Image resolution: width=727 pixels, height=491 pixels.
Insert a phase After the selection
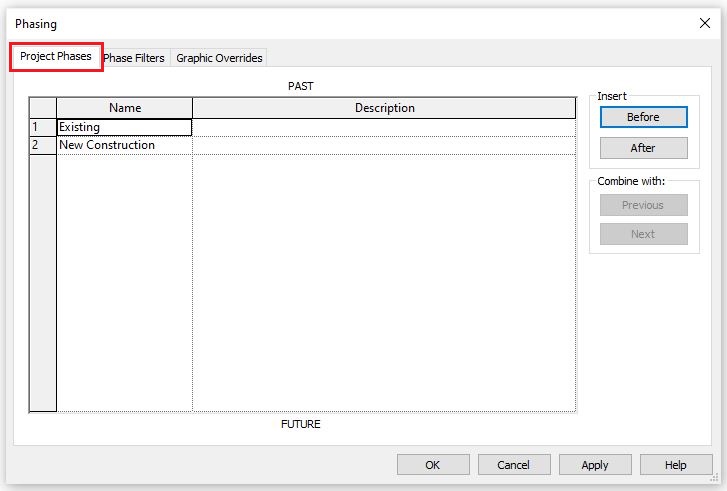click(x=643, y=148)
